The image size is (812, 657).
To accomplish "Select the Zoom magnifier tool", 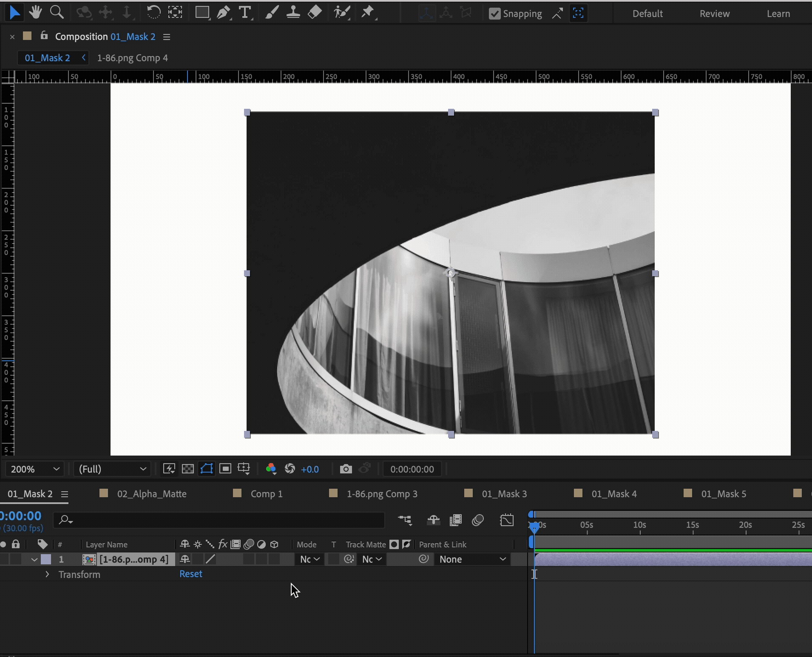I will pyautogui.click(x=57, y=13).
